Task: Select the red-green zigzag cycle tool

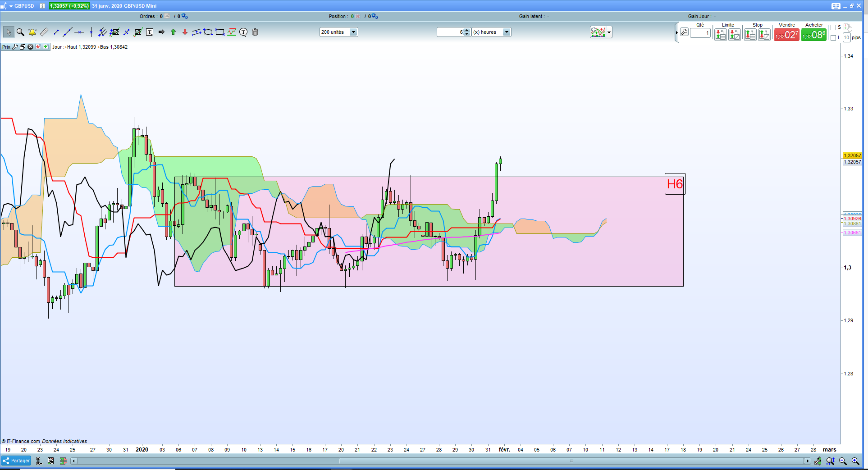Action: (x=232, y=32)
